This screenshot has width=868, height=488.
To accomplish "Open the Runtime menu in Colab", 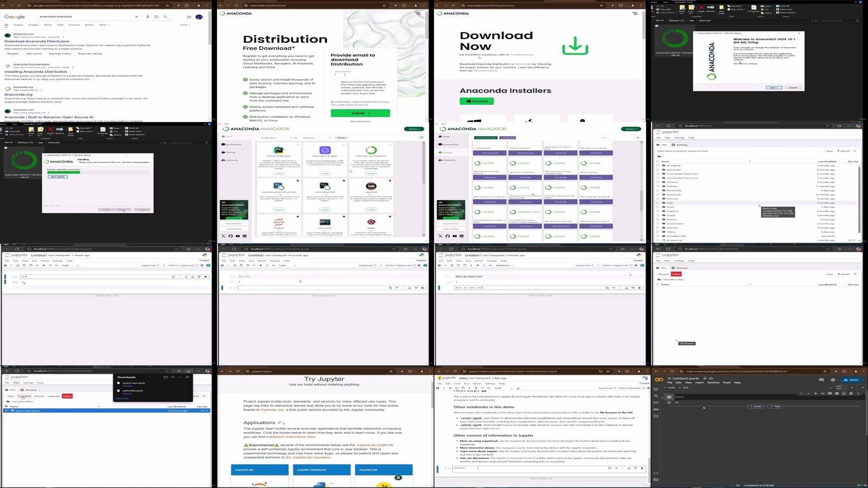I will click(x=713, y=382).
